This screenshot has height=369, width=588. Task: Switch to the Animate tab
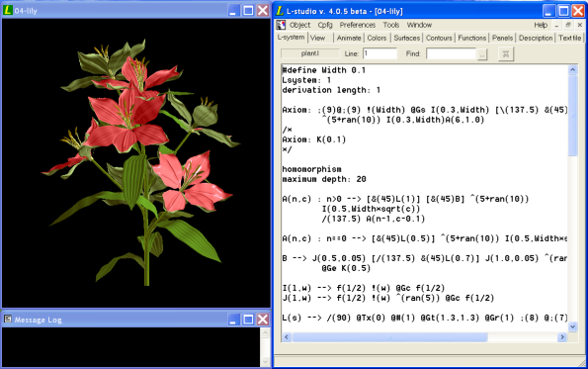coord(349,38)
